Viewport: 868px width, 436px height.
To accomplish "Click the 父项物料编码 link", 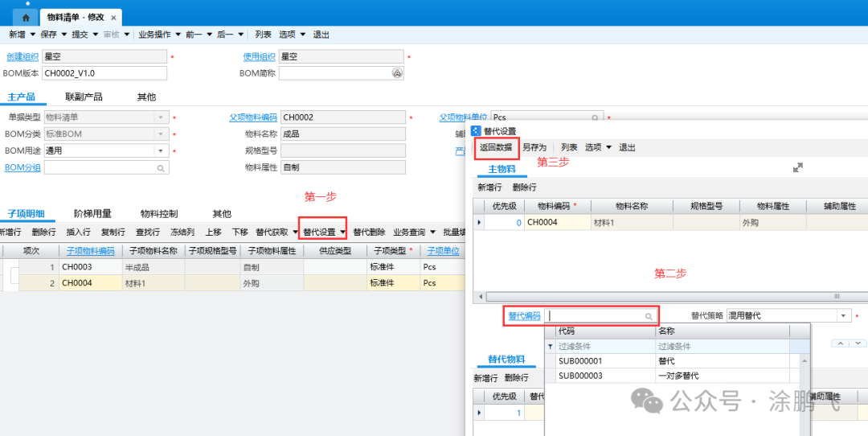I will 252,117.
